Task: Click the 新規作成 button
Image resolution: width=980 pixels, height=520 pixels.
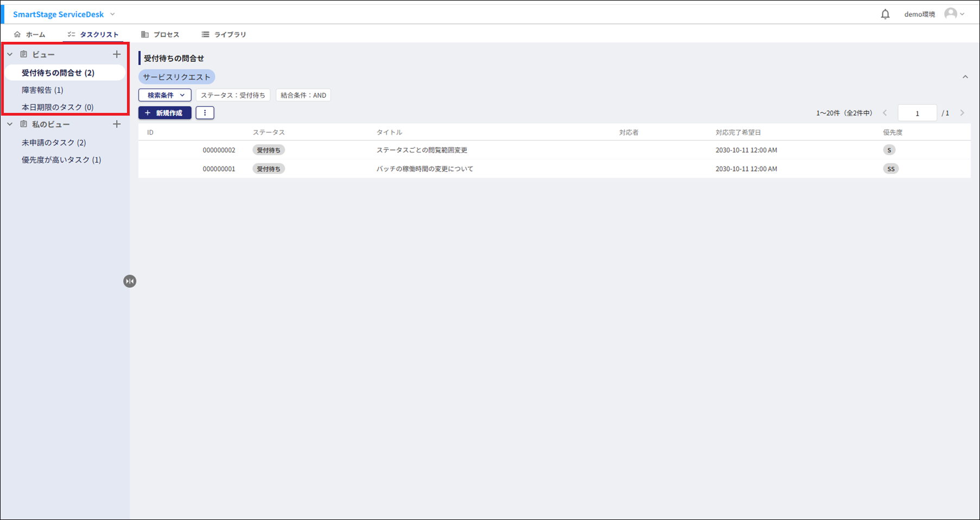Action: (165, 113)
